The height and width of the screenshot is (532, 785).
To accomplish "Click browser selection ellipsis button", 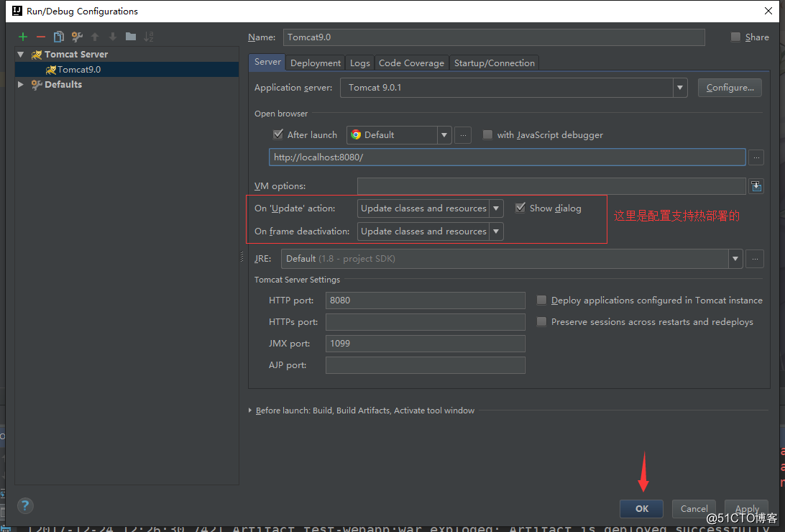I will click(463, 135).
